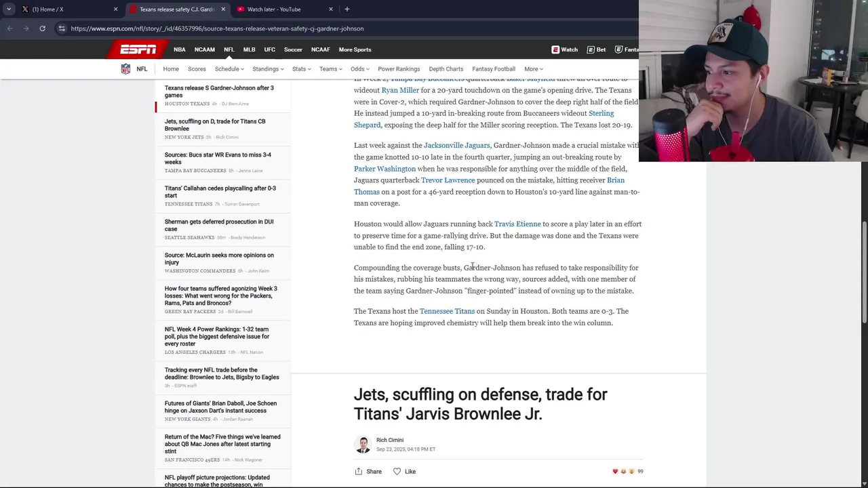868x488 pixels.
Task: Open How four teams suffered Week 3 losses
Action: click(x=220, y=296)
